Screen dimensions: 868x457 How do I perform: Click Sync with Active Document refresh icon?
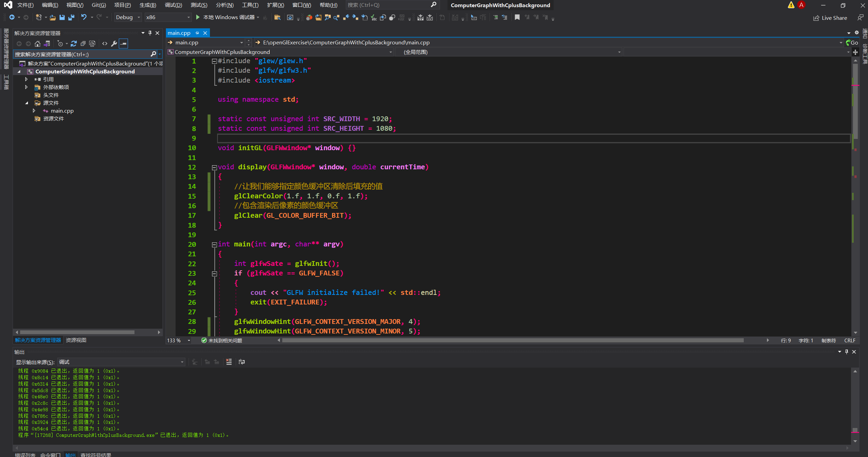[74, 44]
